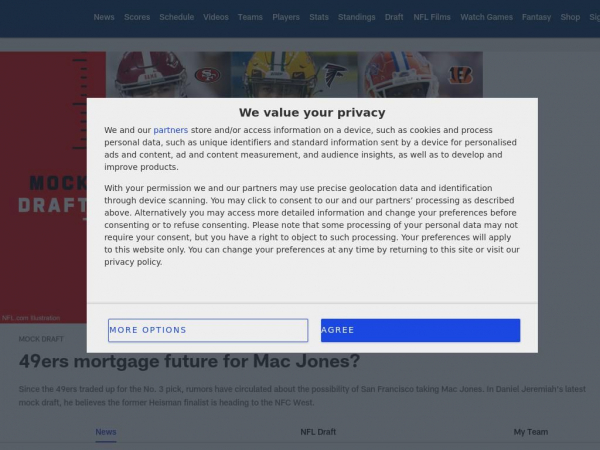
Task: Click the Atlanta Falcons logo icon
Action: click(335, 75)
